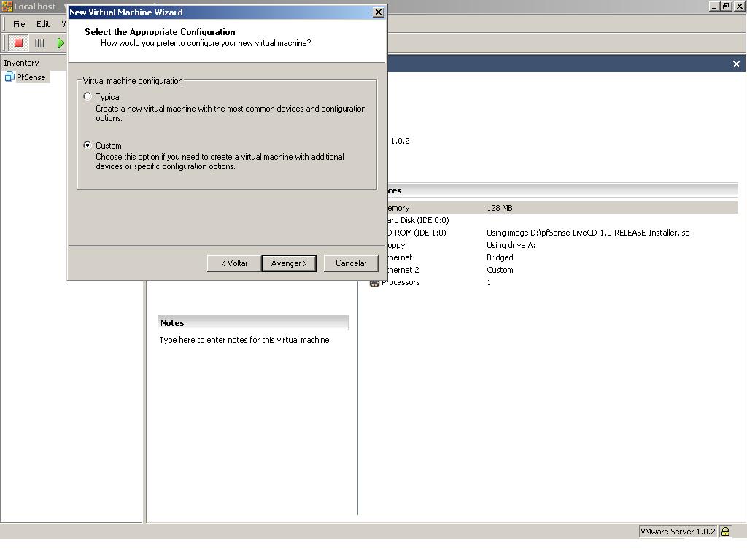Click the 'Using drive A:' value
The height and width of the screenshot is (560, 747).
pos(511,245)
